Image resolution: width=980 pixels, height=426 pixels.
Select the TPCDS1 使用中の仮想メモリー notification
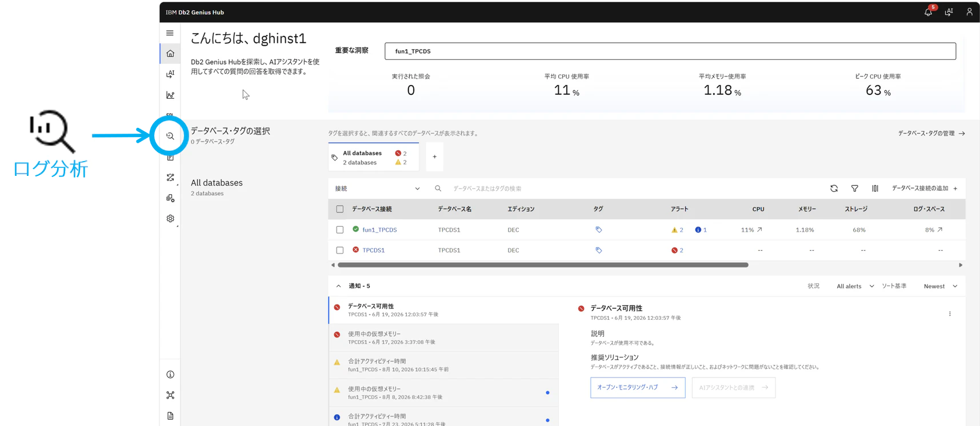click(444, 337)
